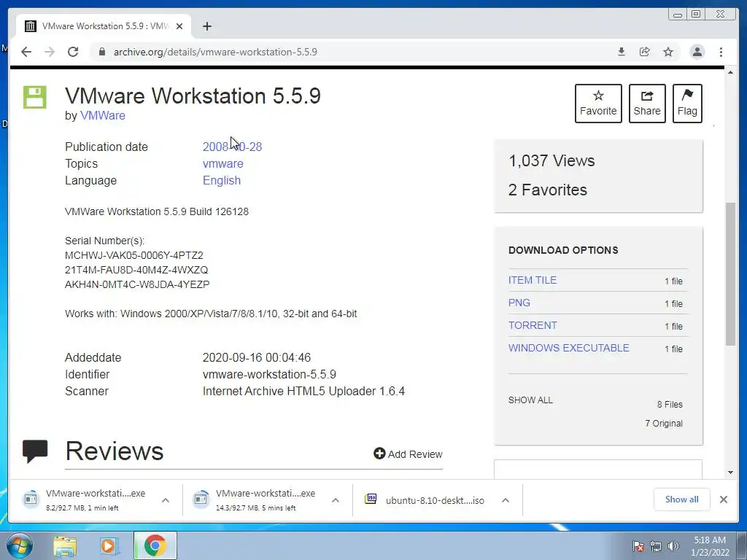Open Windows Explorer from taskbar
This screenshot has width=747, height=560.
point(65,546)
